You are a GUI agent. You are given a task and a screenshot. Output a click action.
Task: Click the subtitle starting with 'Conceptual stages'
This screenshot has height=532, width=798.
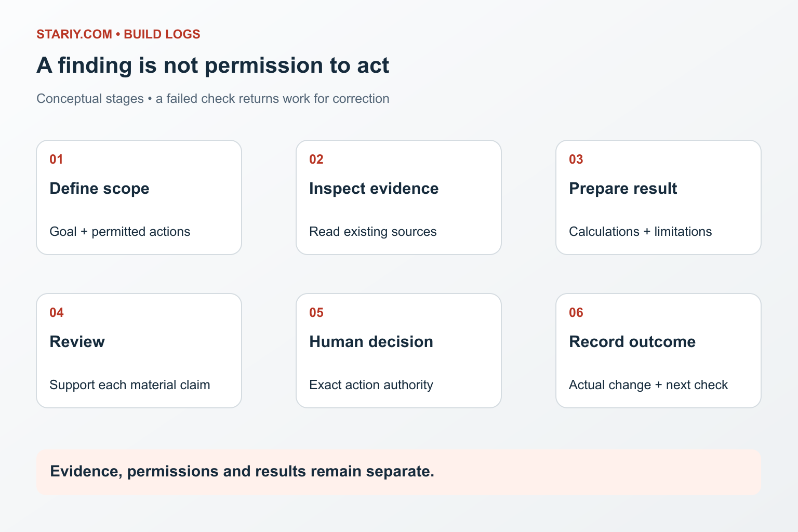[x=213, y=99]
